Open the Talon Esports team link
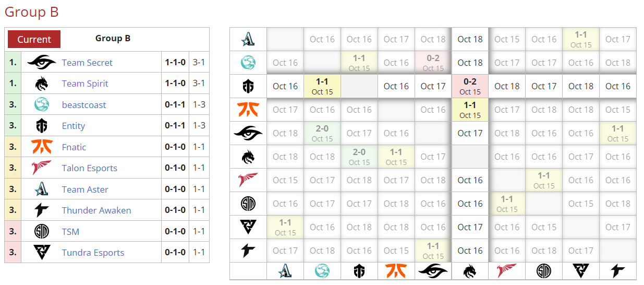644x285 pixels. click(x=89, y=168)
